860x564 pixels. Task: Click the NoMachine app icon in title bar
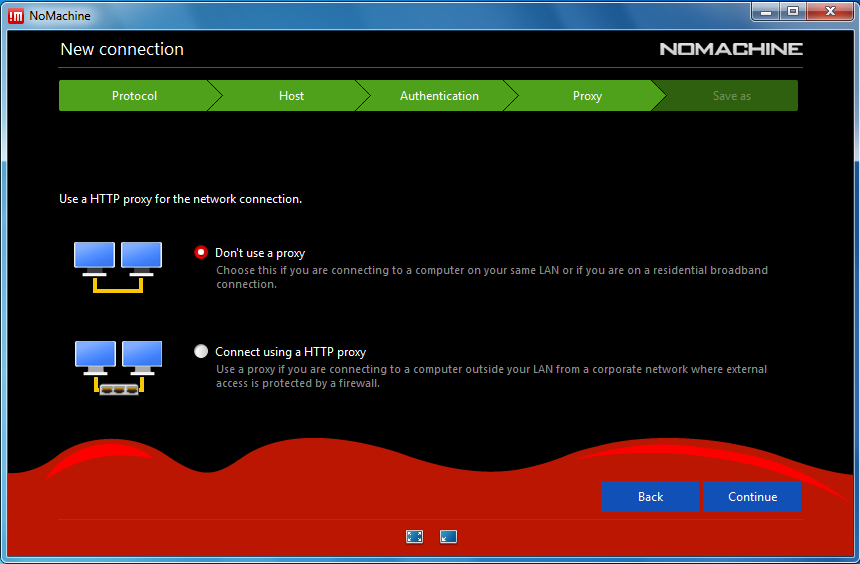16,15
